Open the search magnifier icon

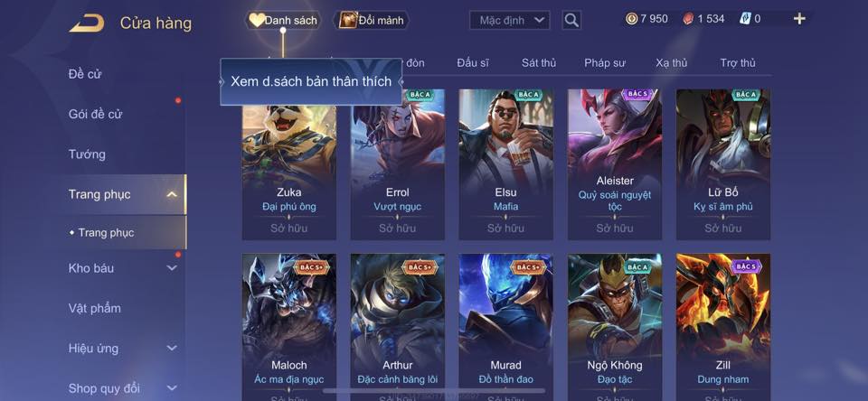pos(571,21)
